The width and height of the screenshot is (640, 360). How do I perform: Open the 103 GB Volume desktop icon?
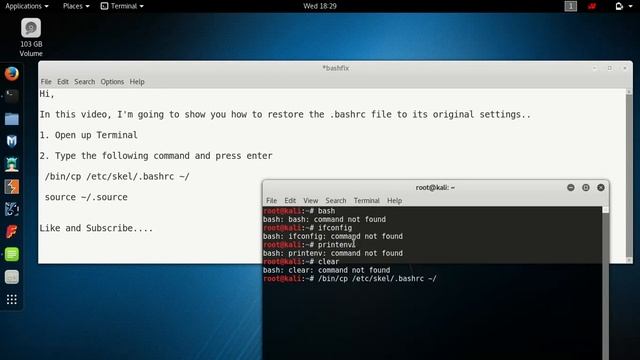click(x=31, y=37)
